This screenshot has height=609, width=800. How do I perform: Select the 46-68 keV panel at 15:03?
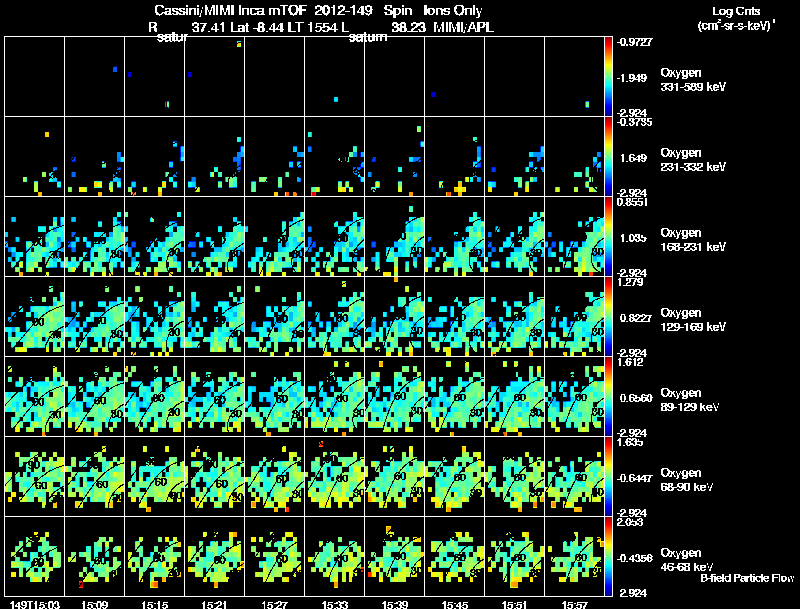click(x=35, y=556)
